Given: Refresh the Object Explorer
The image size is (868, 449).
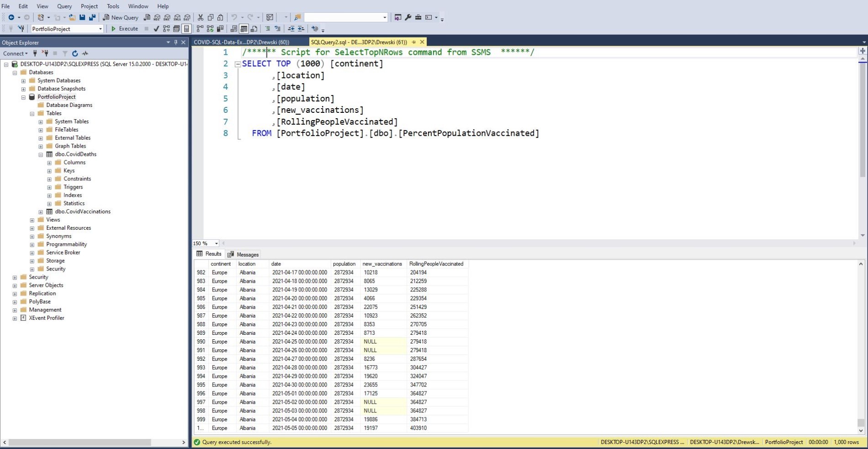Looking at the screenshot, I should tap(75, 53).
